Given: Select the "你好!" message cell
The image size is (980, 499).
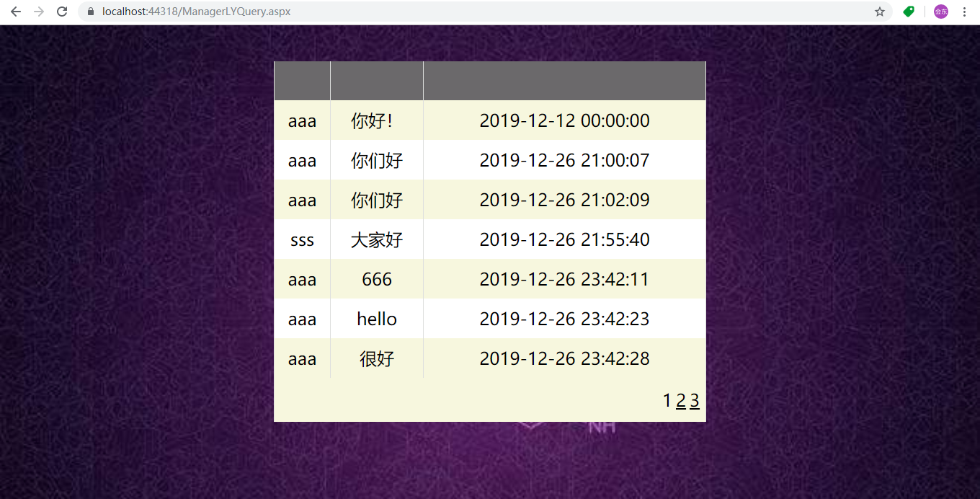Looking at the screenshot, I should 372,120.
